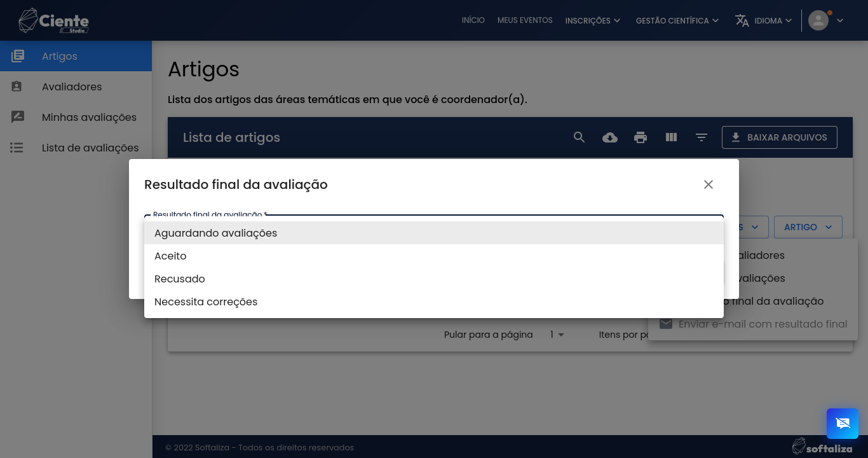Viewport: 868px width, 458px height.
Task: Click the BAIXAR ARQUIVOS button
Action: tap(780, 137)
